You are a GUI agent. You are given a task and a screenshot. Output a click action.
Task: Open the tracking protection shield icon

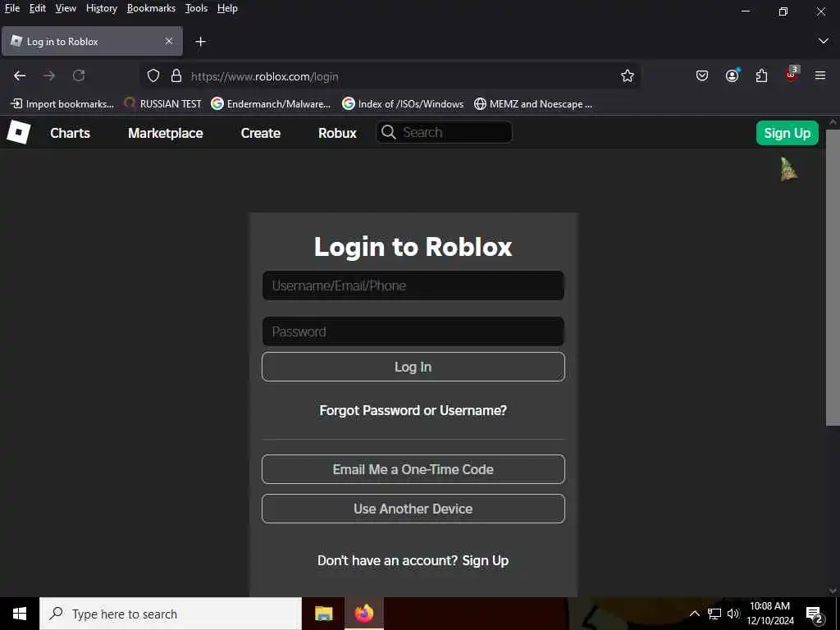pos(153,76)
